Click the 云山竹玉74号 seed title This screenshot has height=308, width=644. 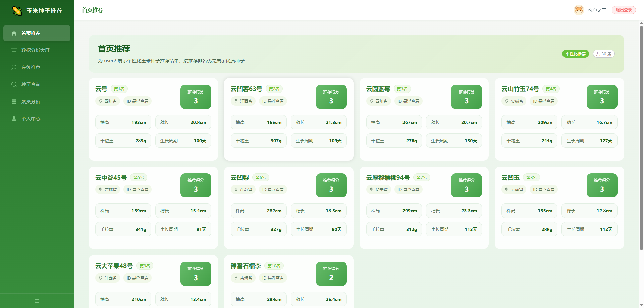[520, 89]
